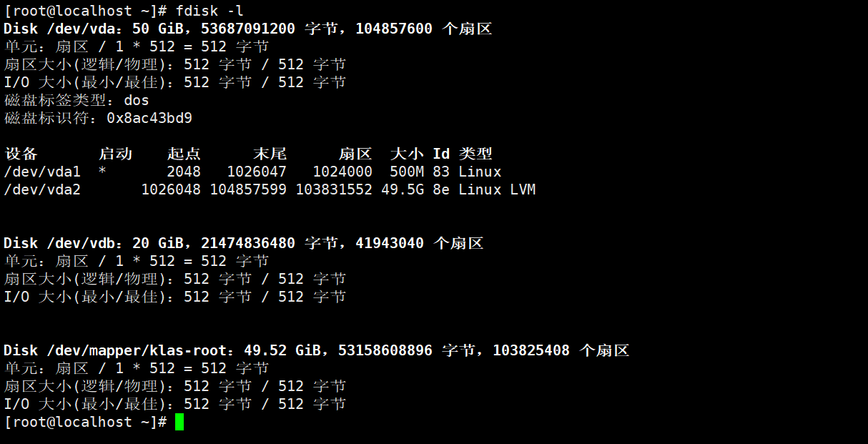Click the 'Disk /dev/vda' header line
The width and height of the screenshot is (868, 444).
[248, 29]
